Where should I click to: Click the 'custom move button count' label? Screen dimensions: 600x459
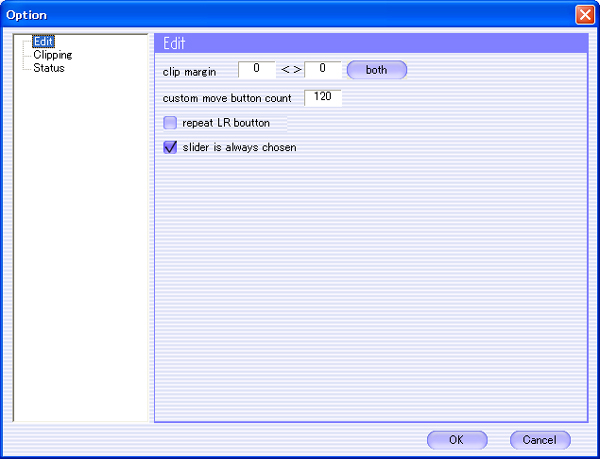coord(227,99)
